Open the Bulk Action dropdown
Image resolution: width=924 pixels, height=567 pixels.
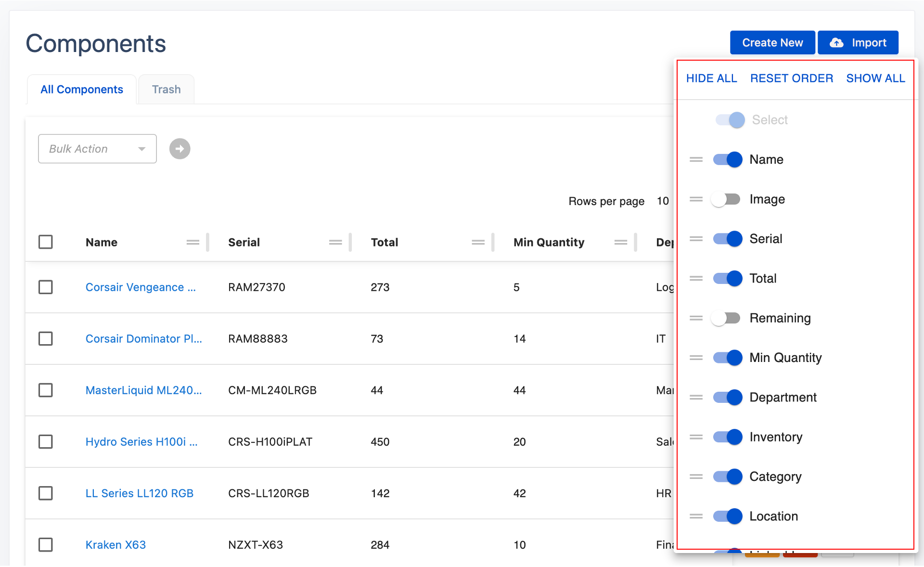97,149
